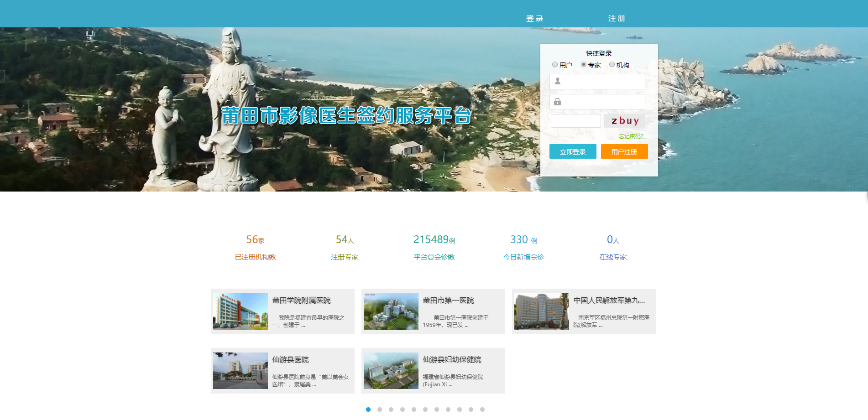Viewport: 868px width, 420px height.
Task: Open 莆田市第一医院 hospital image
Action: pos(391,311)
